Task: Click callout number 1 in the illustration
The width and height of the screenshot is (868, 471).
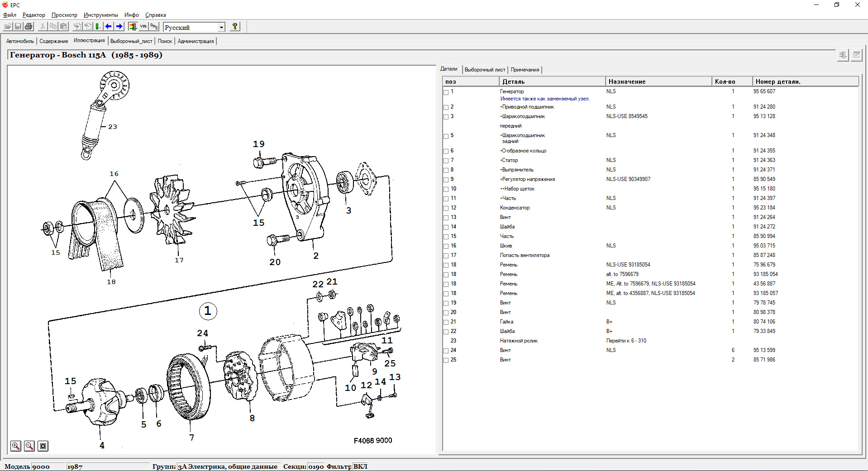Action: click(x=208, y=311)
